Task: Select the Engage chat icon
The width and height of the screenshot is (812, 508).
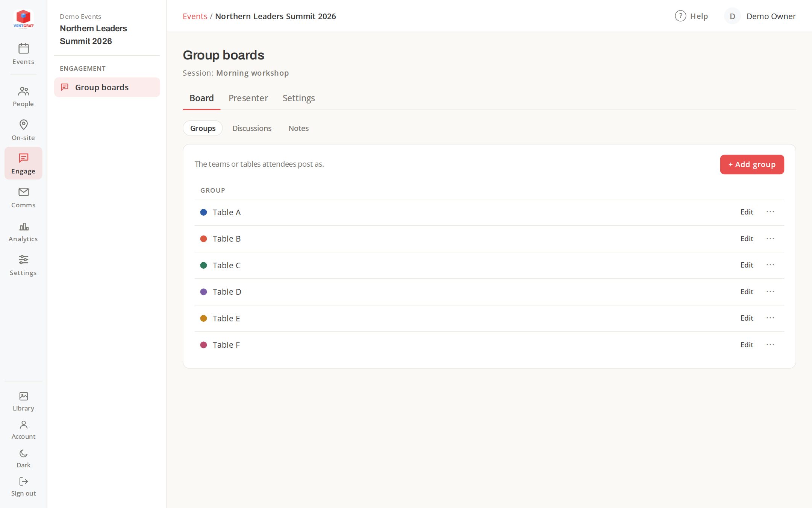Action: [x=23, y=158]
